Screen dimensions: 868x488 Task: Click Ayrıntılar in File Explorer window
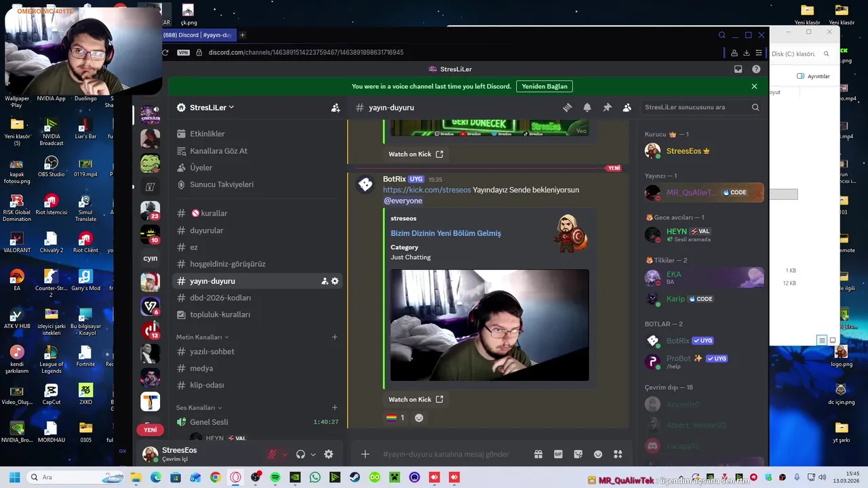coord(813,76)
